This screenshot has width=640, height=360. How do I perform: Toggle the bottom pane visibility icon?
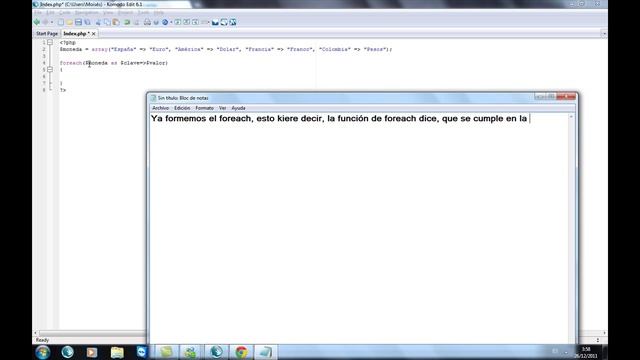(x=187, y=22)
